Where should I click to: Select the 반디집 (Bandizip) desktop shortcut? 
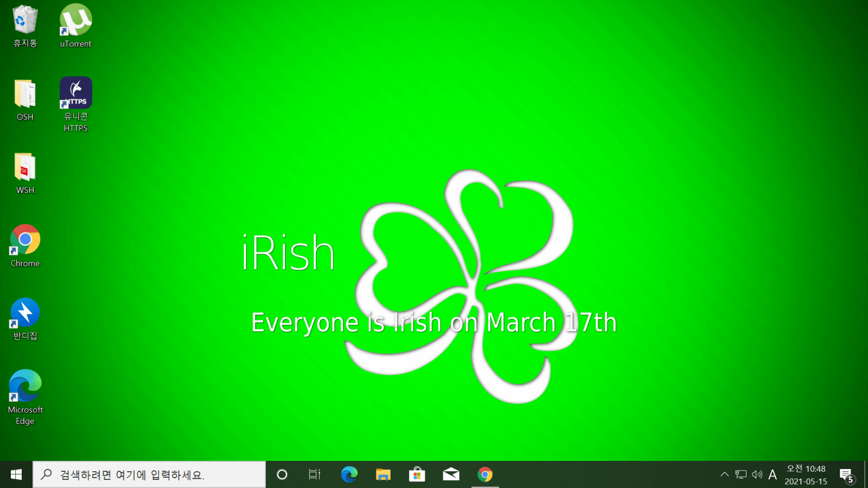(25, 319)
